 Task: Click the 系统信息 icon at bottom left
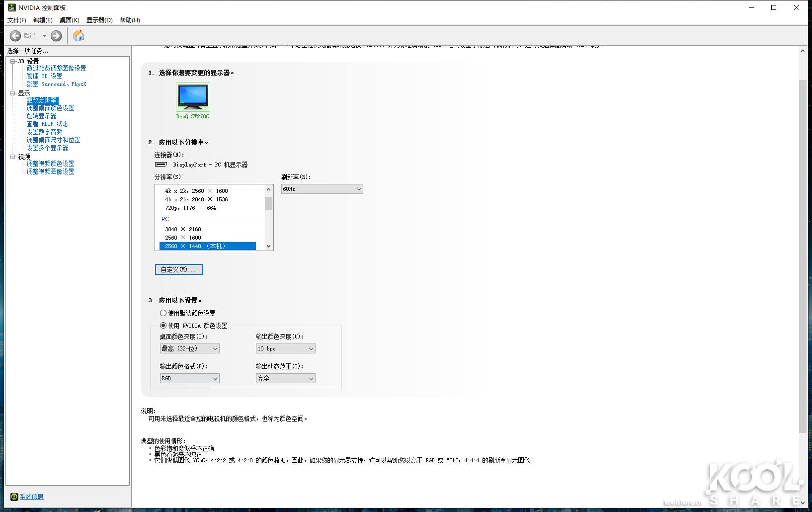pos(14,496)
